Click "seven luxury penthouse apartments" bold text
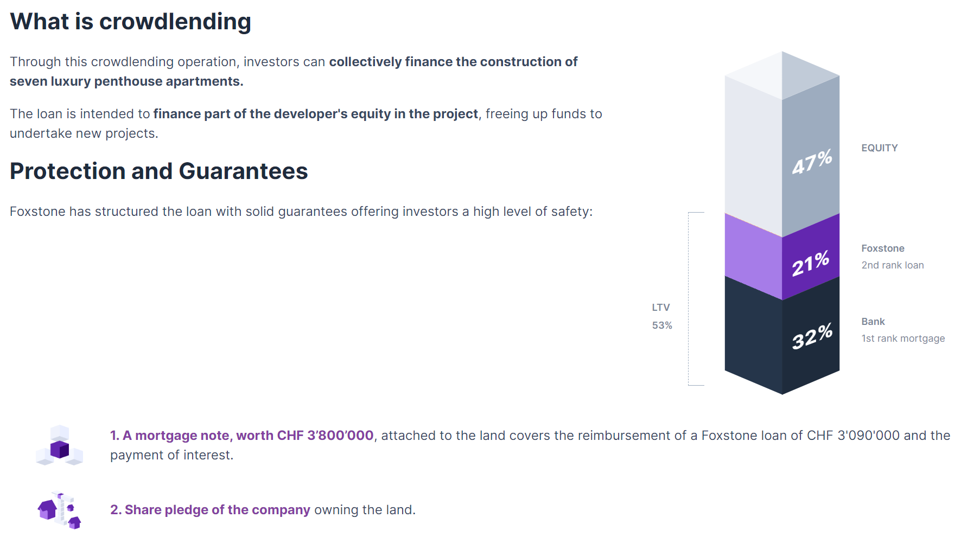 click(x=125, y=81)
